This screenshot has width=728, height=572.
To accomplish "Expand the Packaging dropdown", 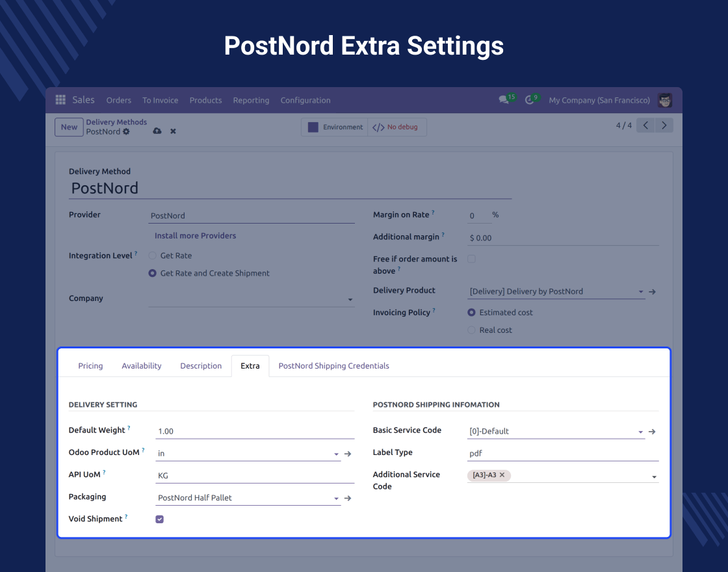I will click(336, 498).
